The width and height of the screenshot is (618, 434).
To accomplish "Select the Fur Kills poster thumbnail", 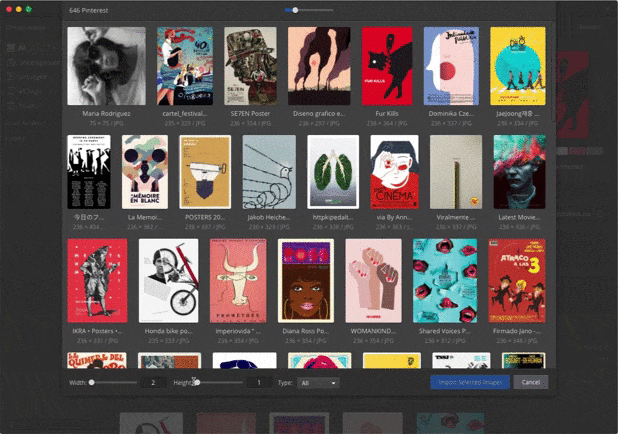I will (x=386, y=66).
